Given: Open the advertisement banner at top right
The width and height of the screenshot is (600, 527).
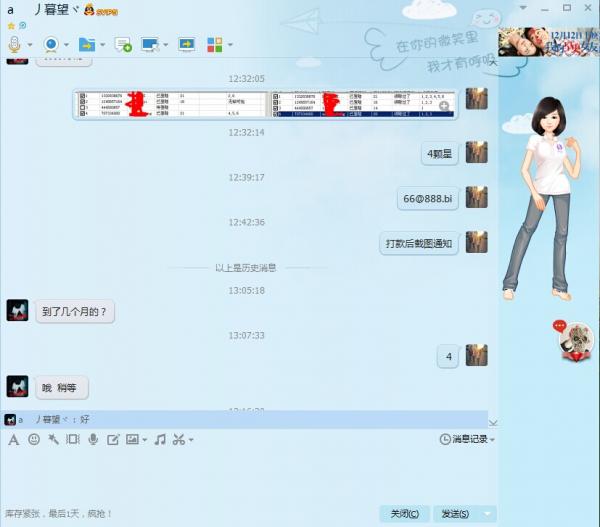Looking at the screenshot, I should coord(549,42).
